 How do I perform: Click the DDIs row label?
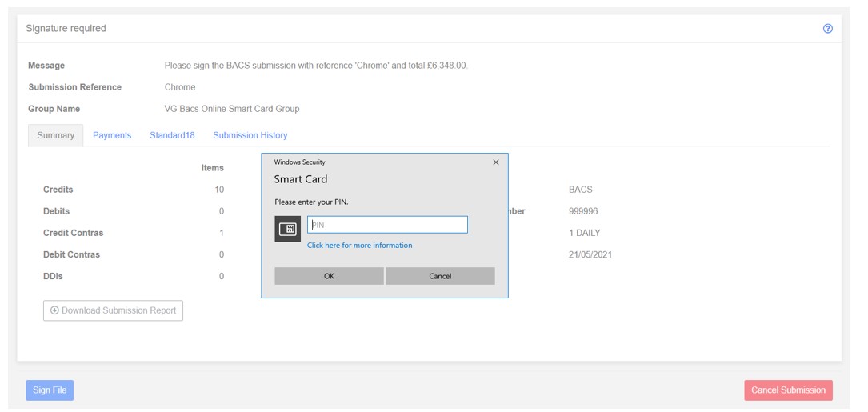[x=53, y=276]
